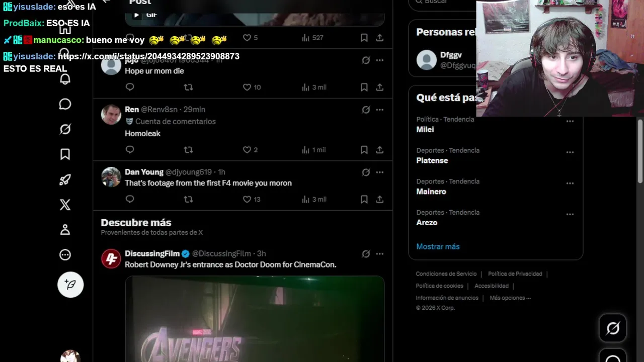Image resolution: width=644 pixels, height=362 pixels.
Task: Open the Arezo trending topic
Action: pyautogui.click(x=427, y=223)
